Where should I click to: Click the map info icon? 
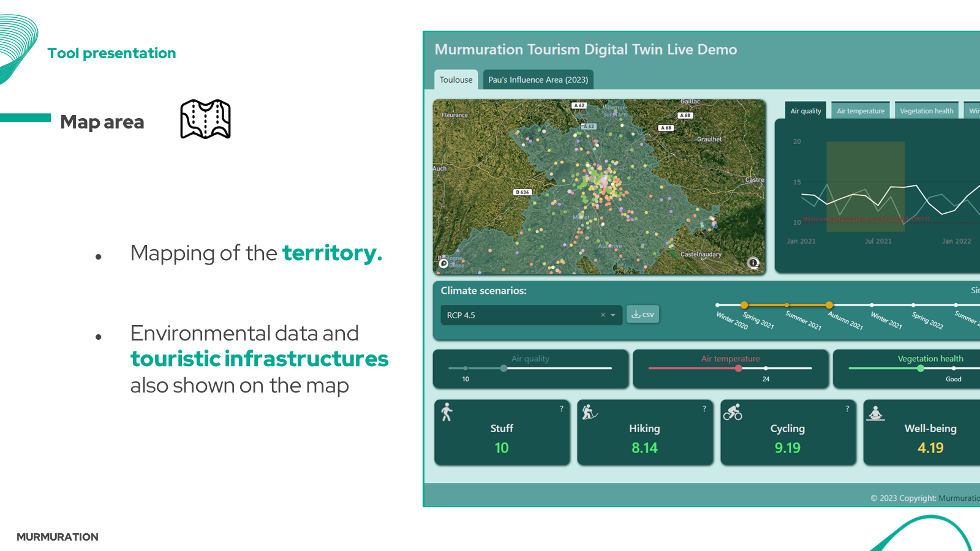click(x=753, y=263)
